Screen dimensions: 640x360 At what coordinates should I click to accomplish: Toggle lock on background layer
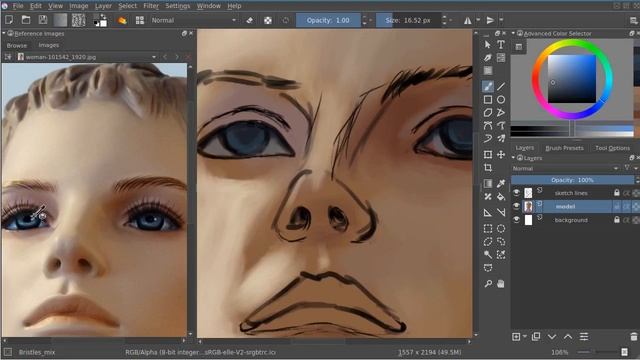[617, 220]
